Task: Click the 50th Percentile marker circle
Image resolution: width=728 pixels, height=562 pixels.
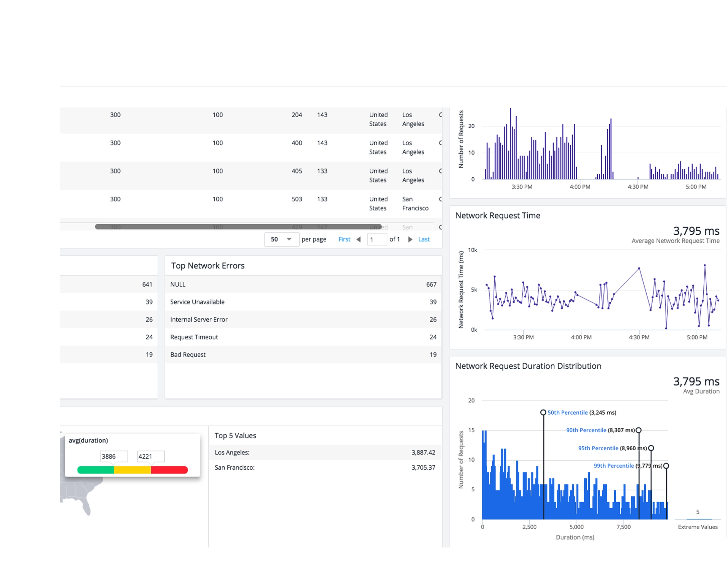Action: click(x=543, y=413)
